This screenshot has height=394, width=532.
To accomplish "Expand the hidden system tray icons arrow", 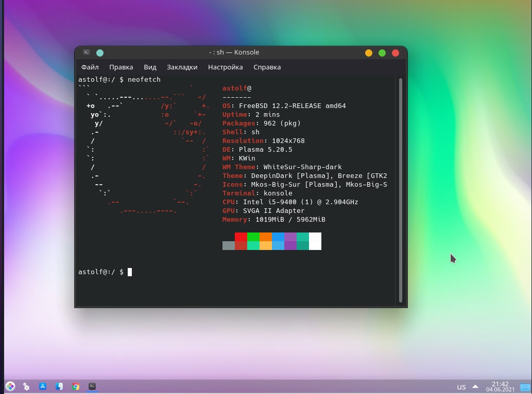I will (x=475, y=387).
